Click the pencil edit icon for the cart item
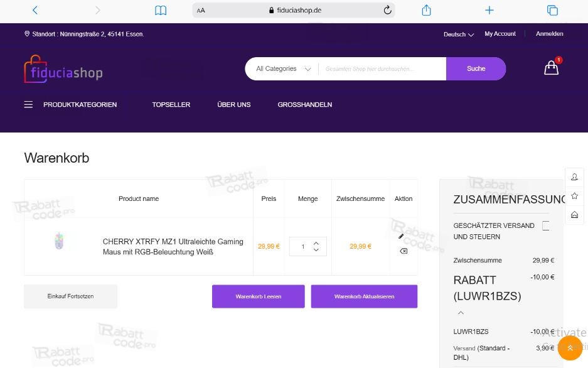Viewport: 588px width, 368px height. point(401,236)
